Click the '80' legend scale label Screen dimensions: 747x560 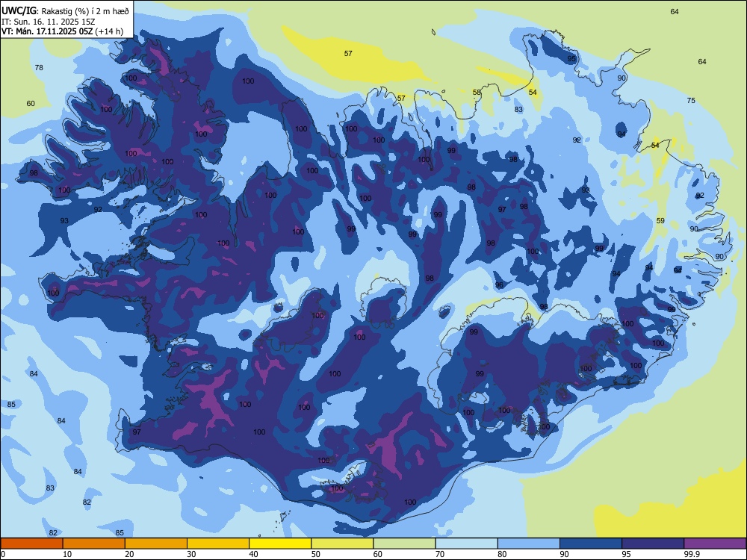502,554
